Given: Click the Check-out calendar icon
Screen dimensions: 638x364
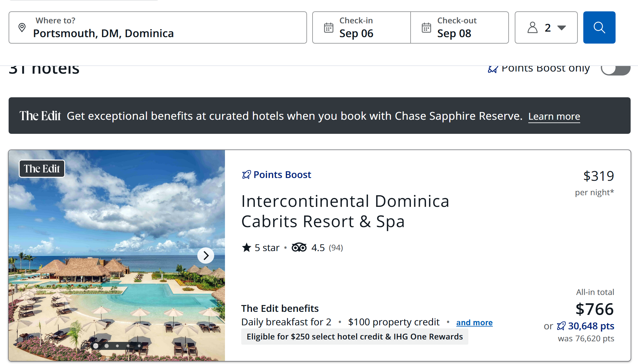Looking at the screenshot, I should tap(426, 28).
